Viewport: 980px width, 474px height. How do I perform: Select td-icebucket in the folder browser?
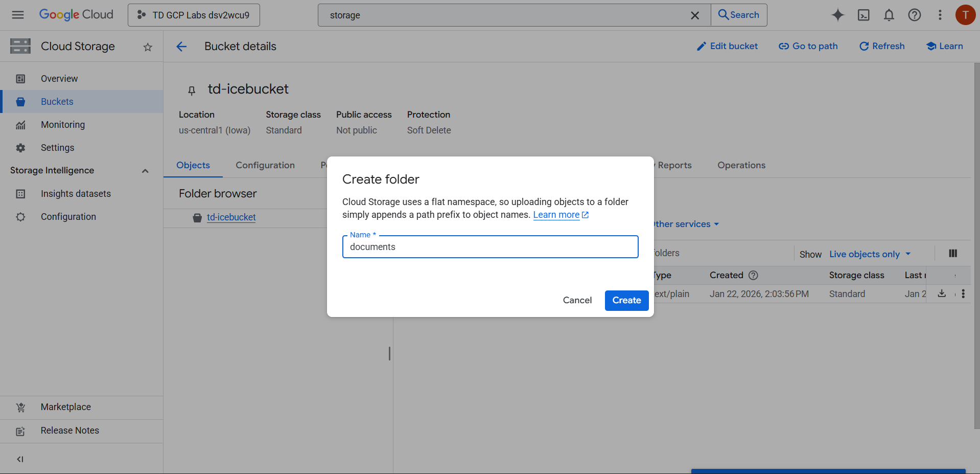(x=231, y=217)
